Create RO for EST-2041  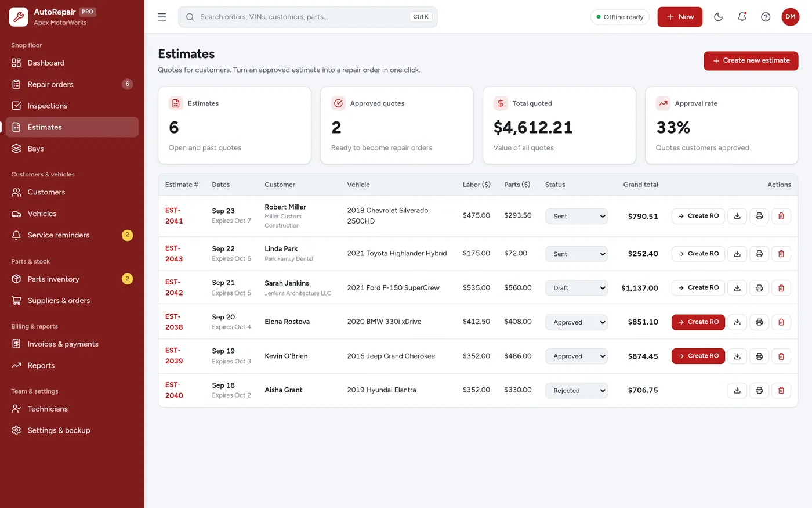point(698,216)
